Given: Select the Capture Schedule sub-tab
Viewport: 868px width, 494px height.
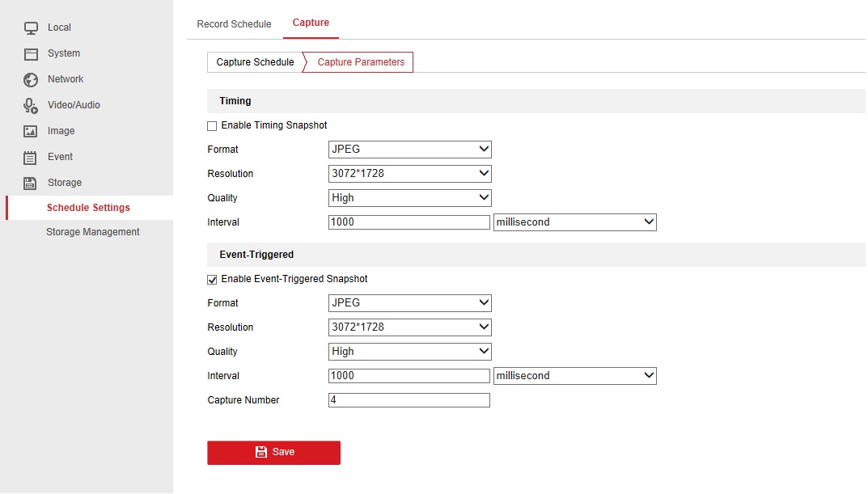Looking at the screenshot, I should [255, 62].
